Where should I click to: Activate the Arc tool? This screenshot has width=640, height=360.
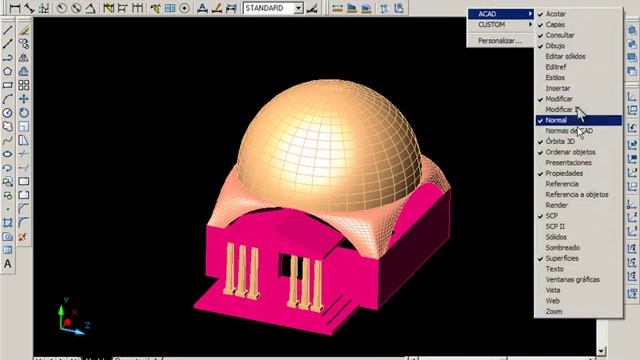pos(7,99)
